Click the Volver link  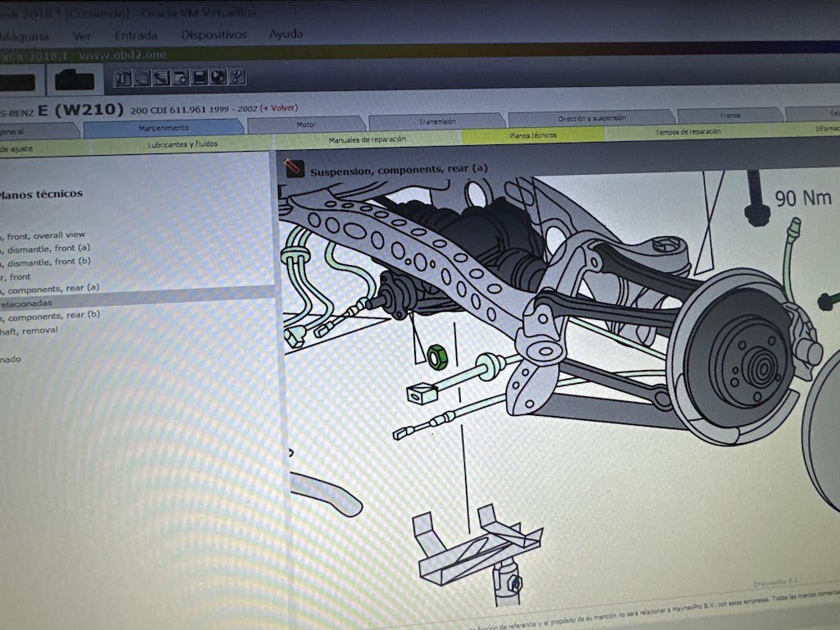pos(281,107)
